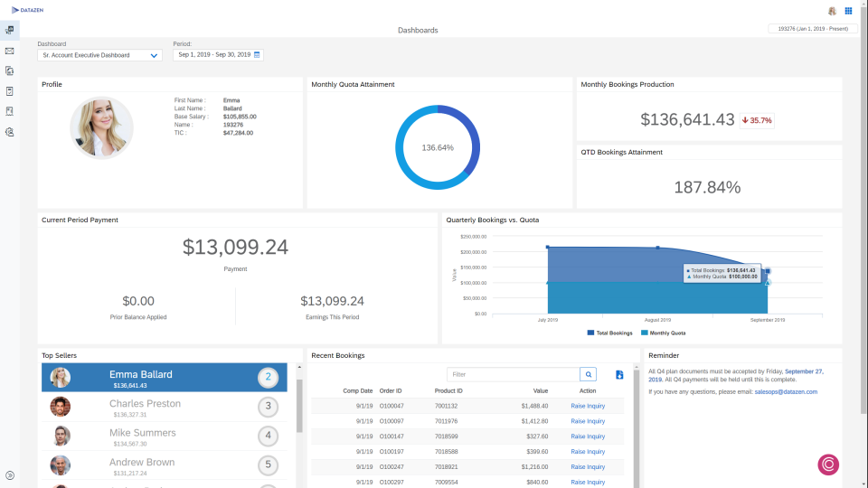Viewport: 868px width, 488px height.
Task: Open the 193276 plan period selector
Action: pyautogui.click(x=813, y=29)
